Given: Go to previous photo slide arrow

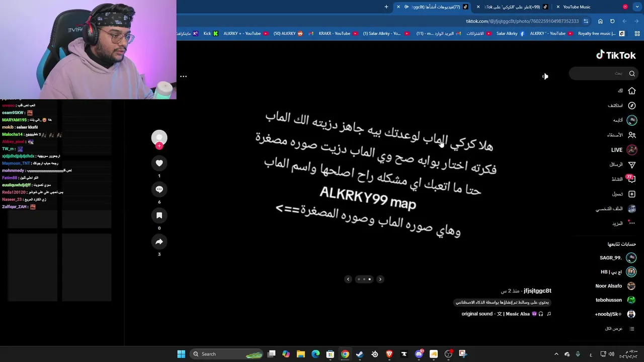Looking at the screenshot, I should click(x=348, y=279).
